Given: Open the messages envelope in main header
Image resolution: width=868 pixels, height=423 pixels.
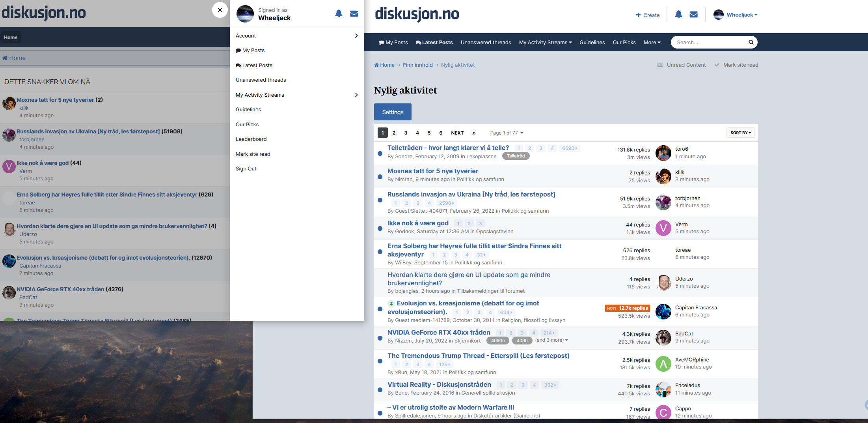Looking at the screenshot, I should [694, 15].
